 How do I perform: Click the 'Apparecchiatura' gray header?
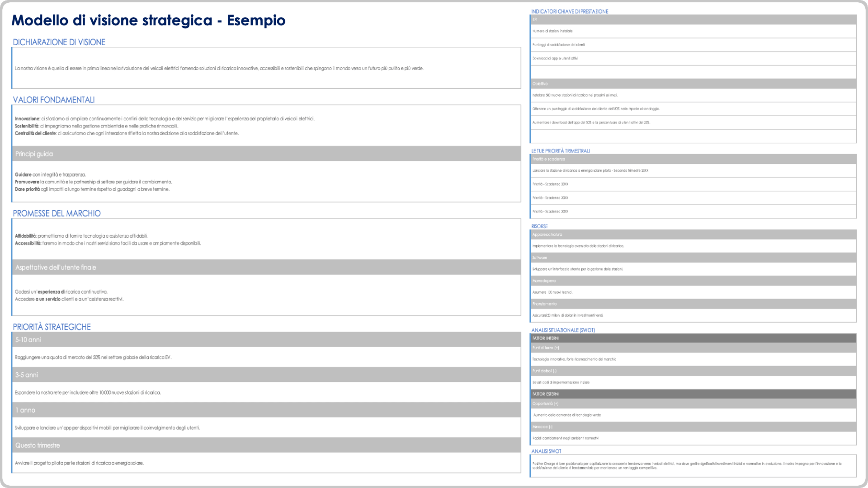coord(693,235)
